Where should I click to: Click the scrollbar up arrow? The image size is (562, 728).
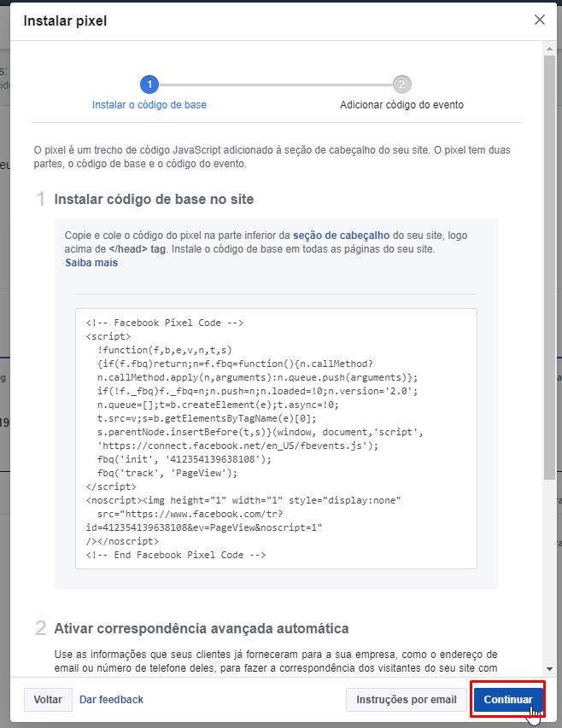click(x=549, y=49)
